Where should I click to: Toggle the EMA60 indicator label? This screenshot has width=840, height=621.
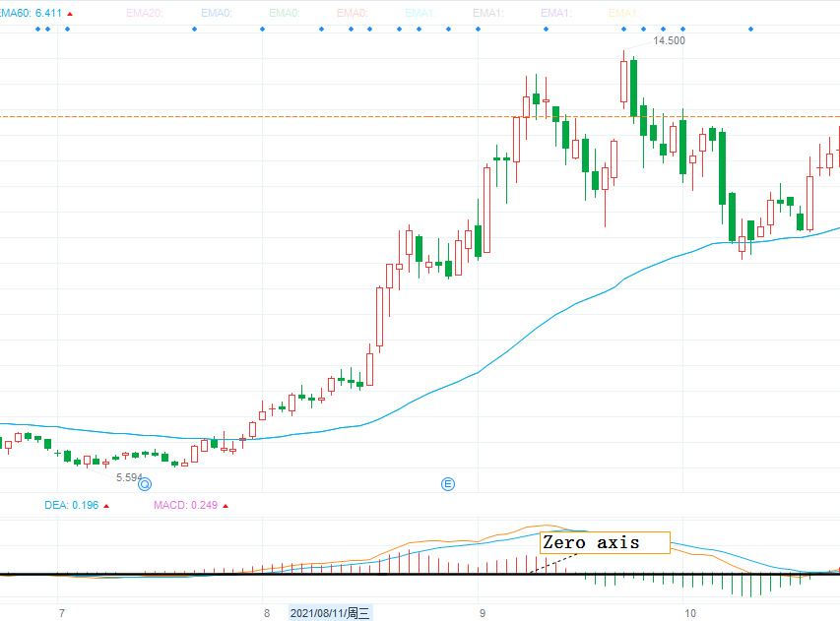[x=31, y=13]
